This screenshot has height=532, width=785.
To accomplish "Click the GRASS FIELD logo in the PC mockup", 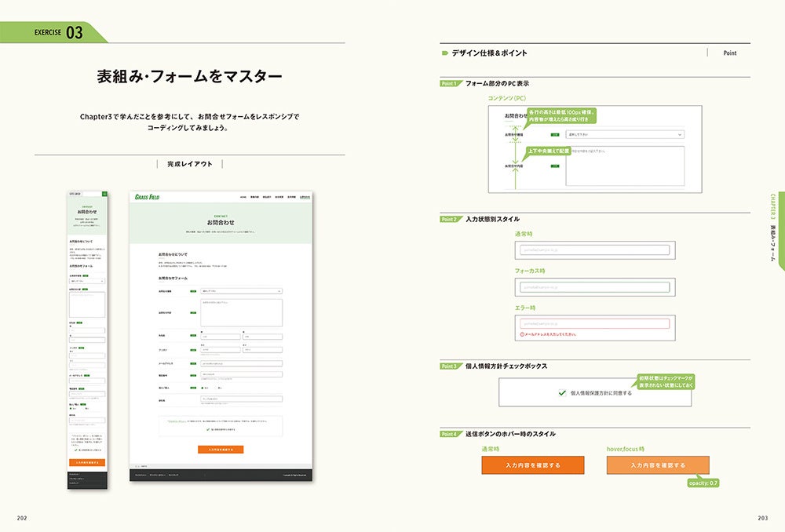I will [148, 197].
